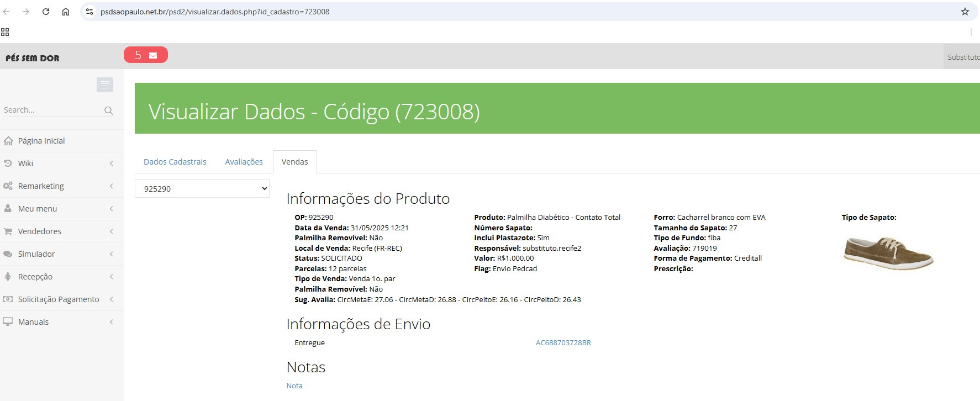980x401 pixels.
Task: Switch to the Dados Cadastrais tab
Action: point(175,162)
